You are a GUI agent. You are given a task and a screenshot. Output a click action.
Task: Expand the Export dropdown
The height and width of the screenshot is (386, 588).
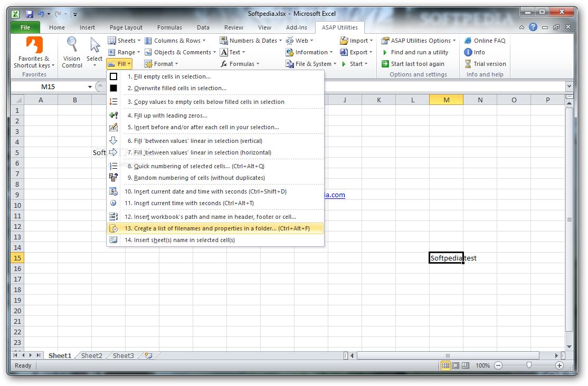pos(356,52)
